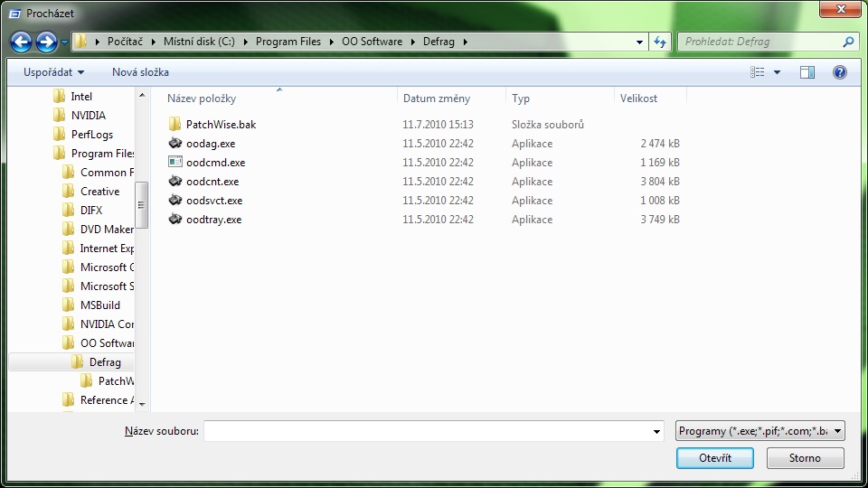Open the Název souboru dropdown arrow
868x488 pixels.
point(656,431)
